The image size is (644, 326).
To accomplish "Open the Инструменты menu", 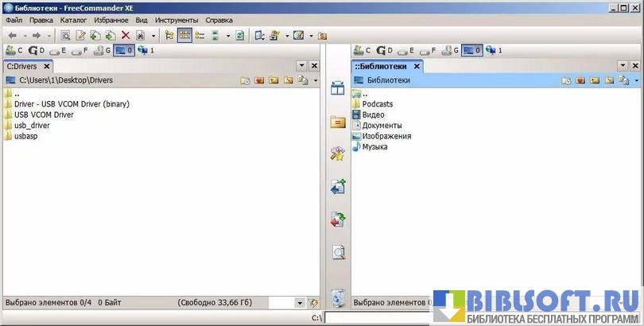I will 177,19.
